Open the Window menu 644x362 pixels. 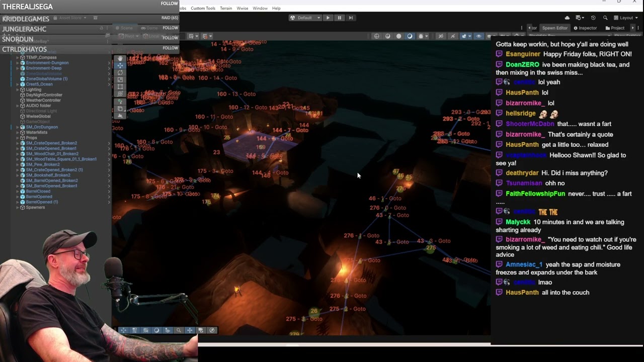click(x=260, y=9)
